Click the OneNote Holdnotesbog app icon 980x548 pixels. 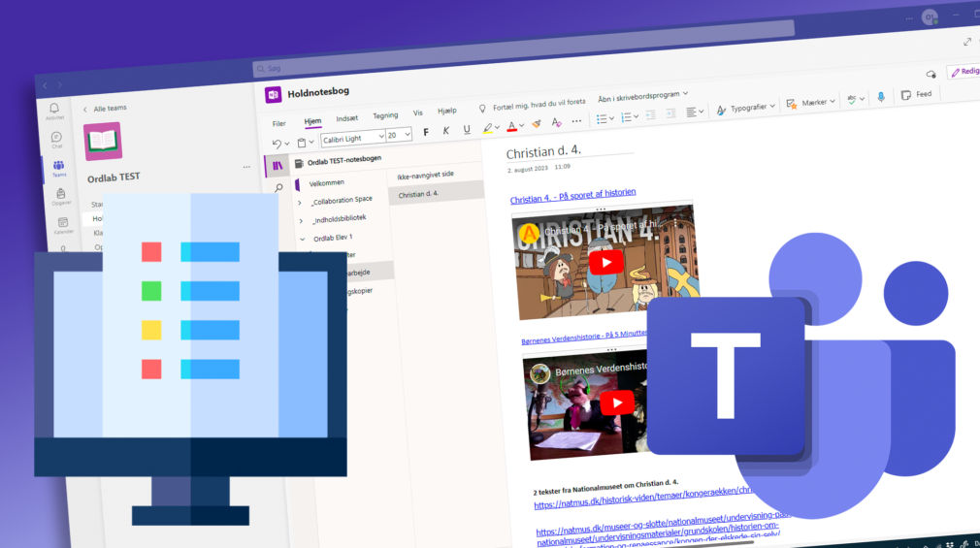273,94
